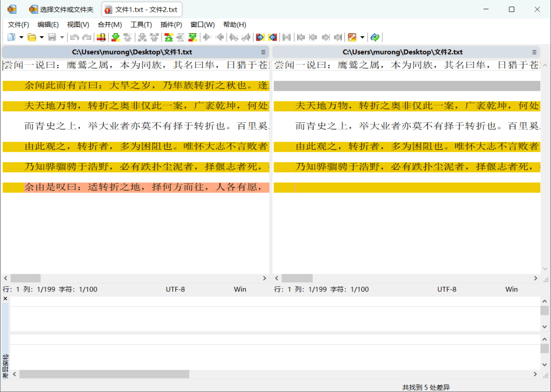The height and width of the screenshot is (392, 551).
Task: Click the right pane scroll-left arrow
Action: click(x=277, y=278)
